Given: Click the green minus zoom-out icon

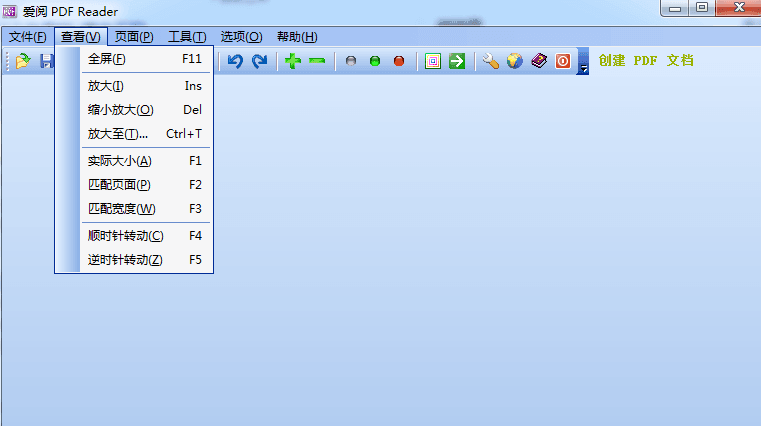Looking at the screenshot, I should [x=317, y=61].
